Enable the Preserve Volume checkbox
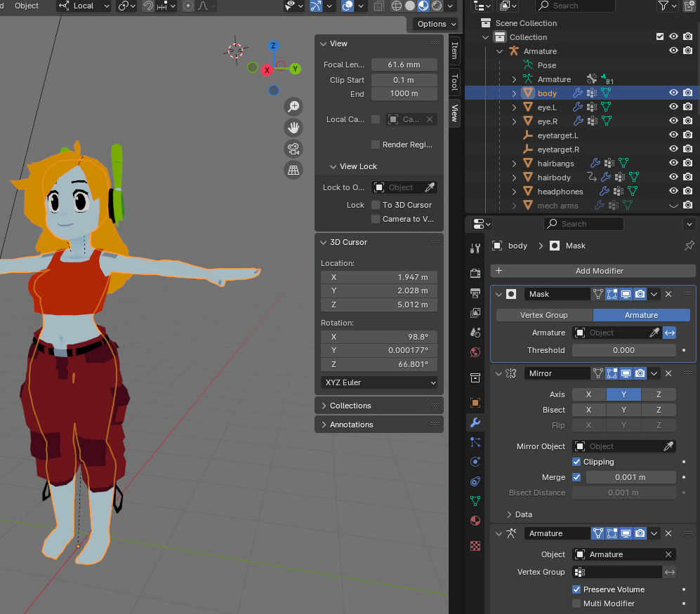Image resolution: width=700 pixels, height=614 pixels. pyautogui.click(x=576, y=589)
